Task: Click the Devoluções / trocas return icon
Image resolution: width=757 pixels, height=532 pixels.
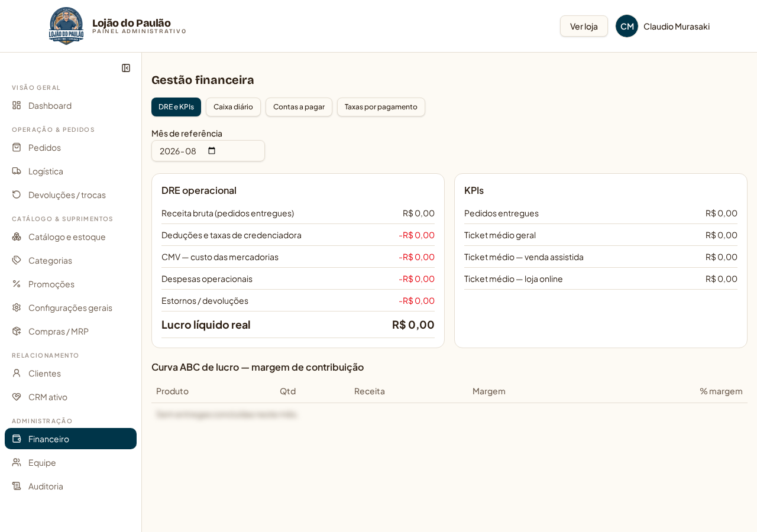Action: (x=17, y=194)
